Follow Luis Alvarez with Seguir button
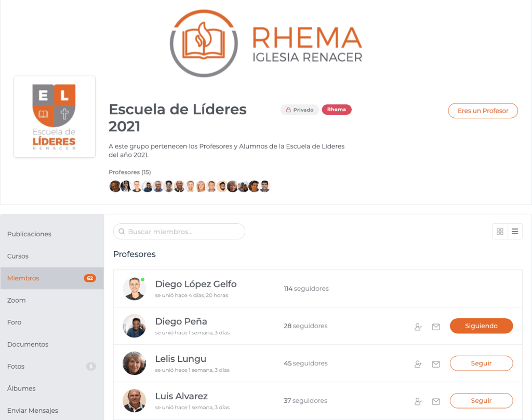 click(481, 400)
